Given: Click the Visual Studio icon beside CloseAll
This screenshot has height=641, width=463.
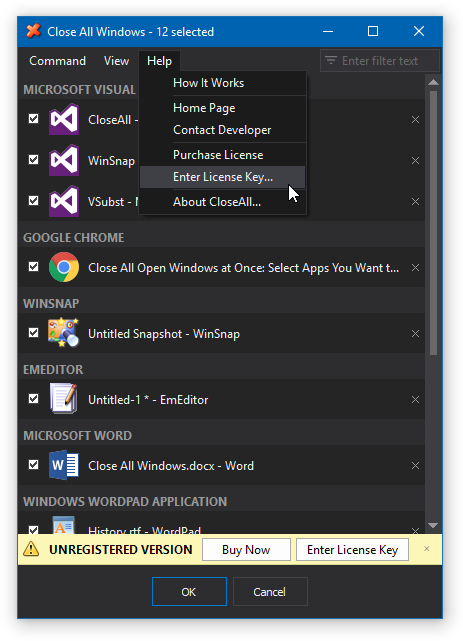Looking at the screenshot, I should pyautogui.click(x=64, y=119).
